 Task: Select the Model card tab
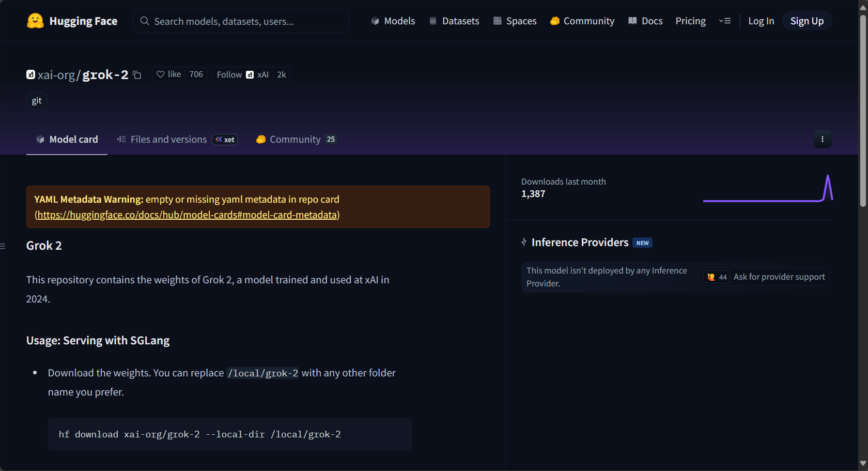coord(67,139)
